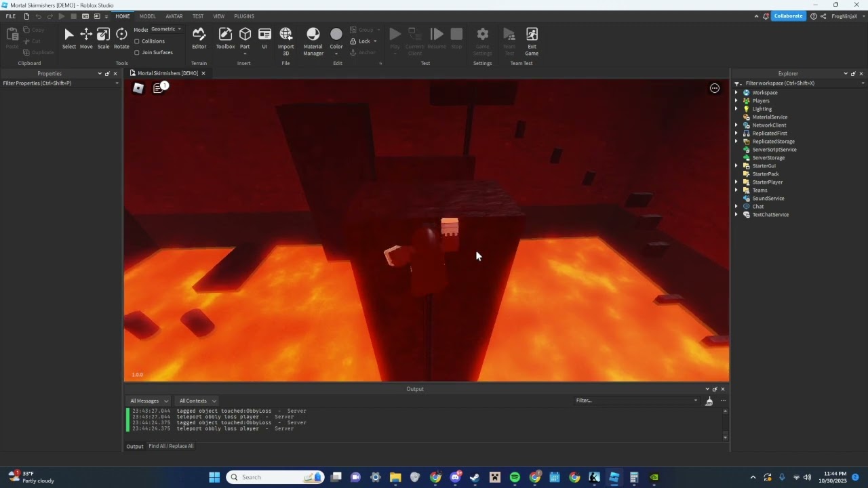868x488 pixels.
Task: Click the notifications bell icon
Action: (x=766, y=16)
